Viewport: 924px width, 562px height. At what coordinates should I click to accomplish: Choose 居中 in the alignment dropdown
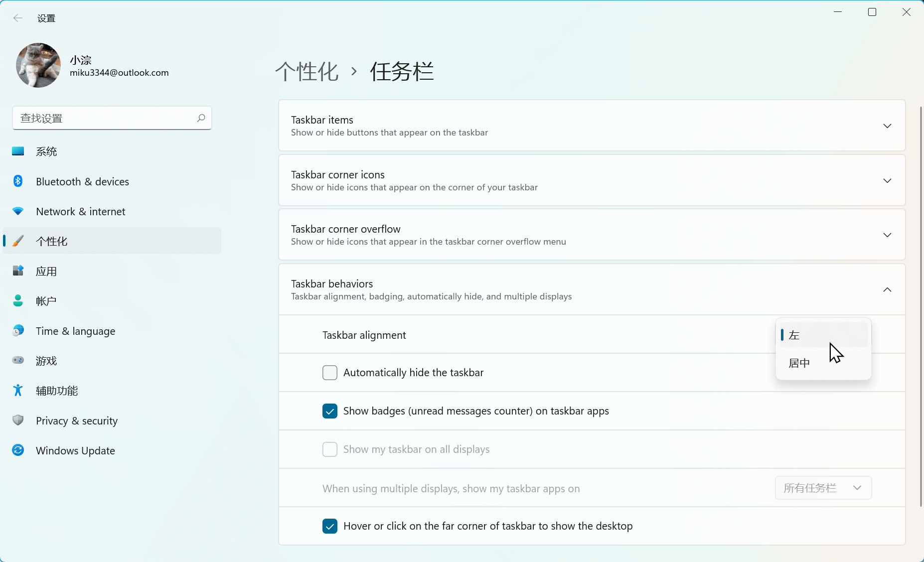(x=799, y=363)
